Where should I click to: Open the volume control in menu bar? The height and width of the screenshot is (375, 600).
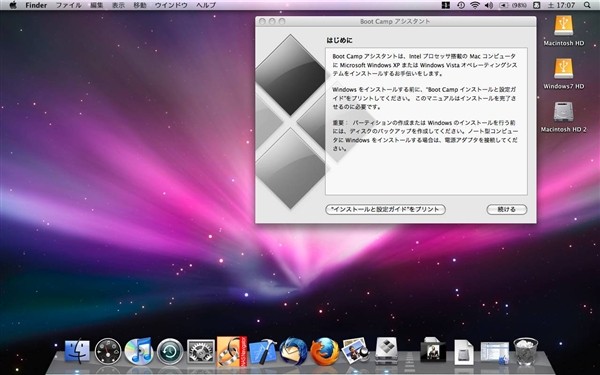[x=489, y=5]
